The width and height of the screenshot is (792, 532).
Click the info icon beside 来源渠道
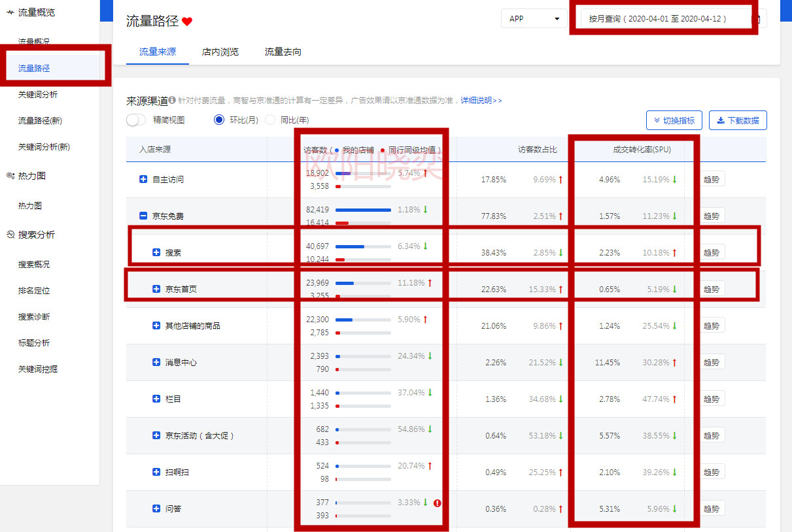(172, 101)
